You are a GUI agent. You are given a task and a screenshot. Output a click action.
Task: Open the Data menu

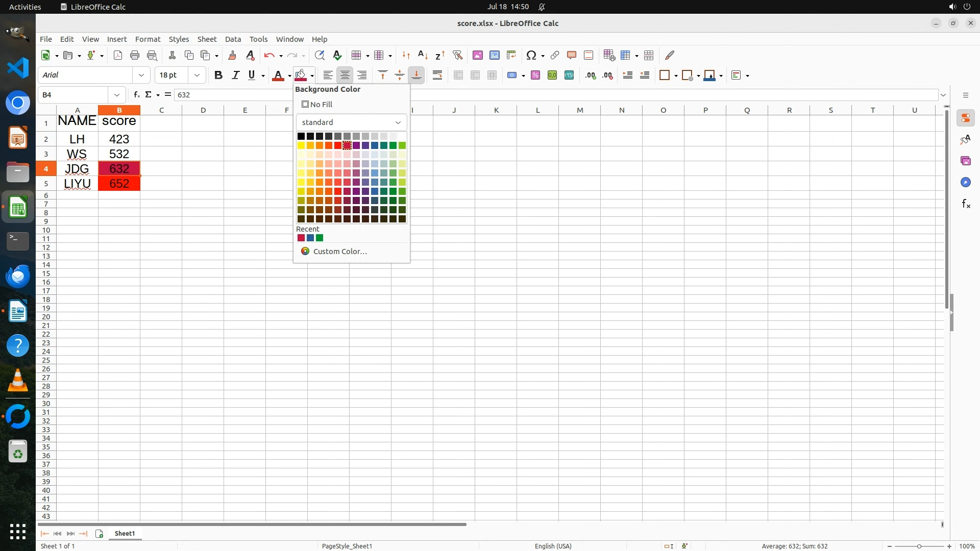233,39
